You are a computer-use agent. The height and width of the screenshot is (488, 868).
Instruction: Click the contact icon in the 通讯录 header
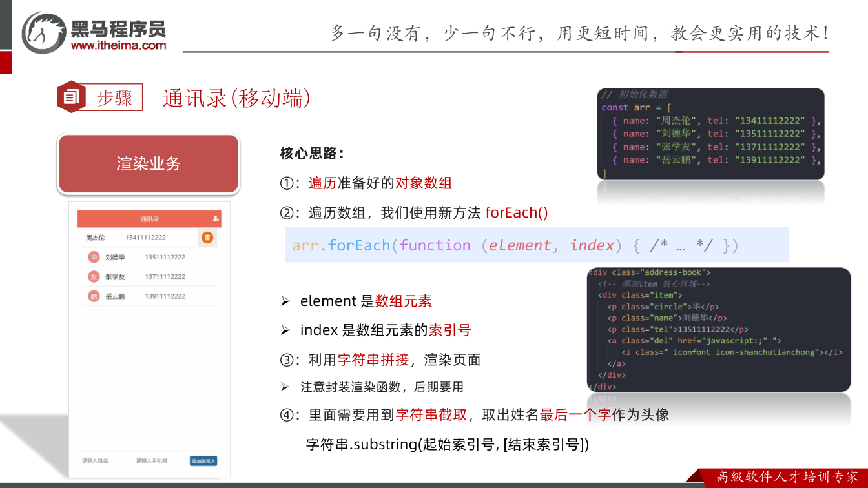click(x=216, y=219)
